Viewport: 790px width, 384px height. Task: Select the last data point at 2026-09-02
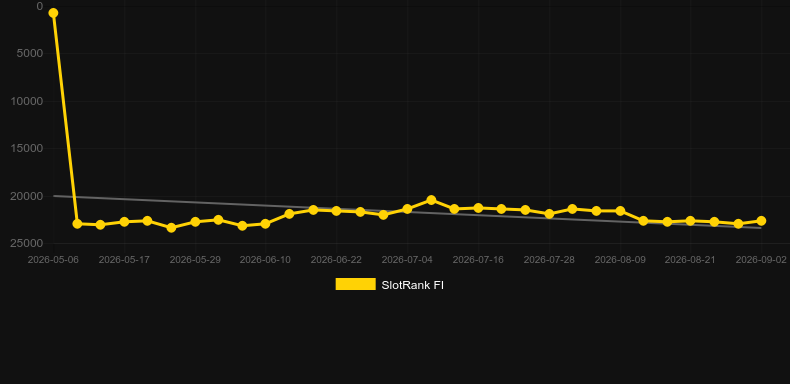761,221
